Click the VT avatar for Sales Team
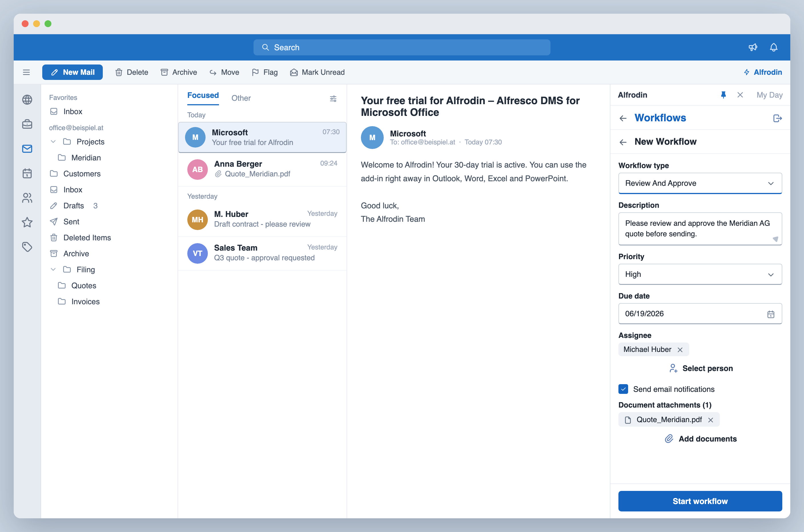 (198, 253)
